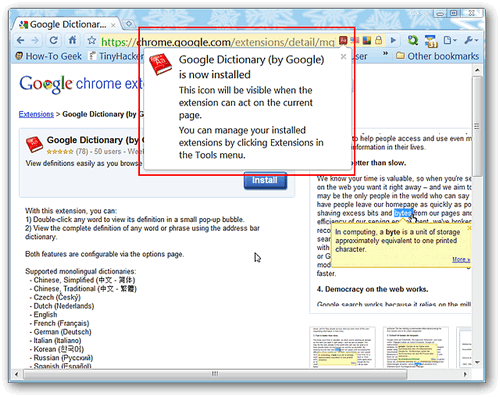Click the calendar extension icon in toolbar
This screenshot has width=500, height=397.
click(431, 41)
